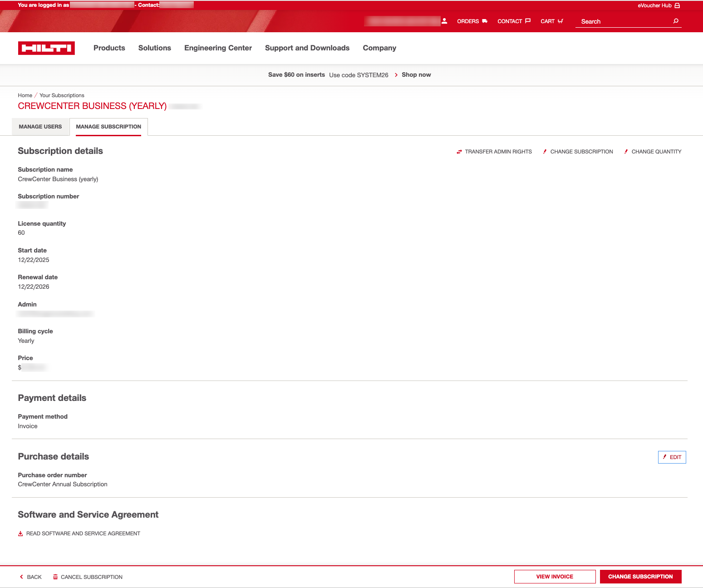Screen dimensions: 703x588
Task: Click the Save $60 on inserts text
Action: [296, 75]
